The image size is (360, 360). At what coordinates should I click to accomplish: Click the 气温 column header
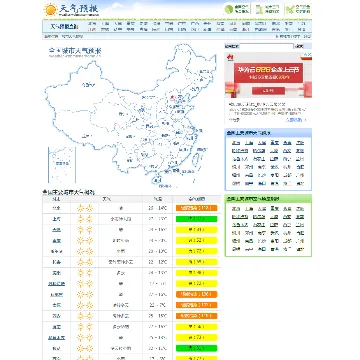pyautogui.click(x=158, y=199)
